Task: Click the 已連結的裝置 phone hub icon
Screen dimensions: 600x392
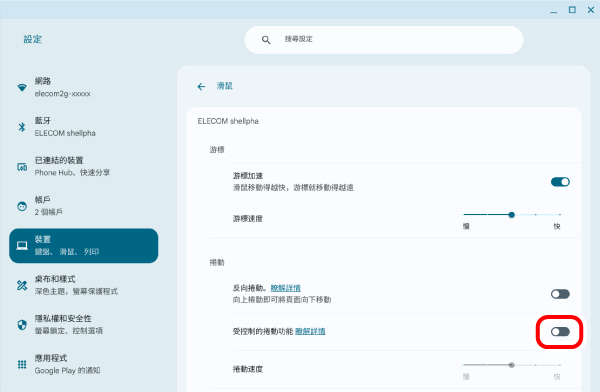Action: (x=22, y=167)
